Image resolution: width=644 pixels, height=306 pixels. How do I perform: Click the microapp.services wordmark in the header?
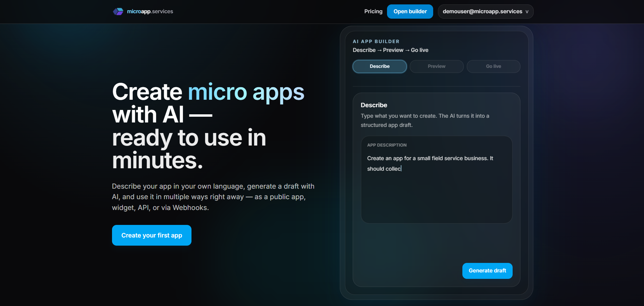coord(149,11)
